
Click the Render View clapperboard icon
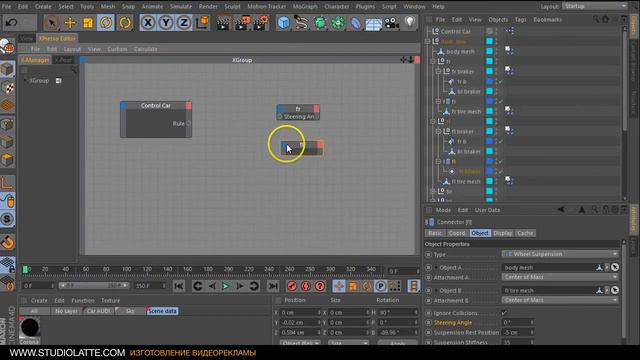(223, 23)
